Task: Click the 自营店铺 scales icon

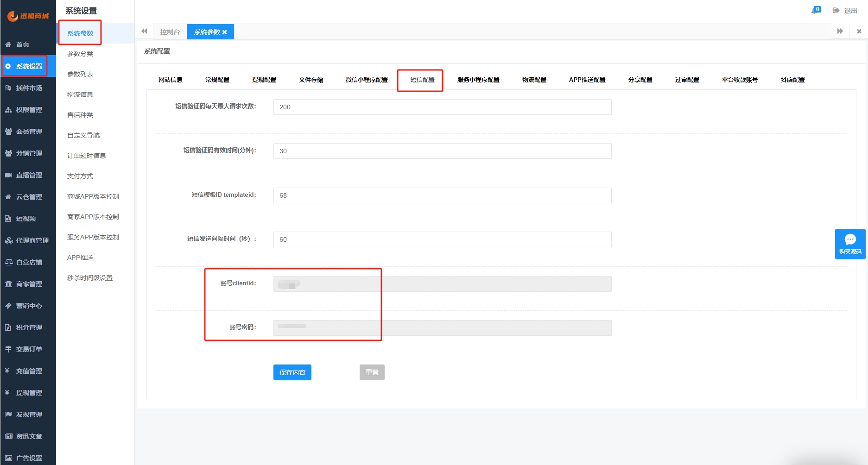Action: [x=8, y=262]
